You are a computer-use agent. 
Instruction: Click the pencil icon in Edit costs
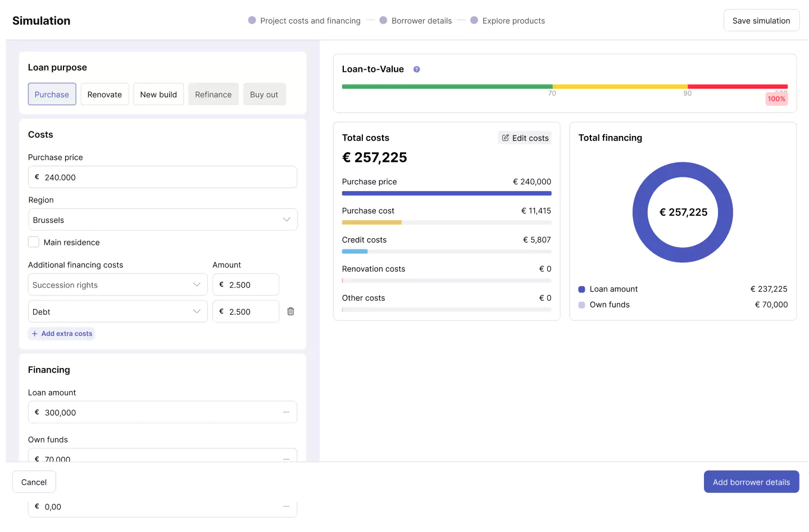[506, 138]
